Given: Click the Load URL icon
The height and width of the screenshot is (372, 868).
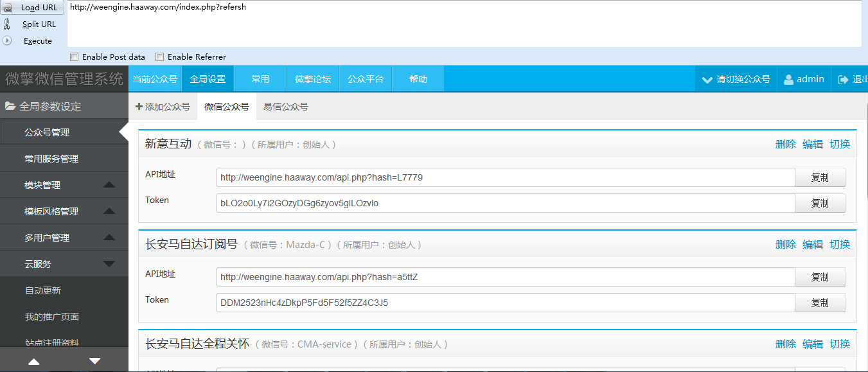Looking at the screenshot, I should point(7,8).
